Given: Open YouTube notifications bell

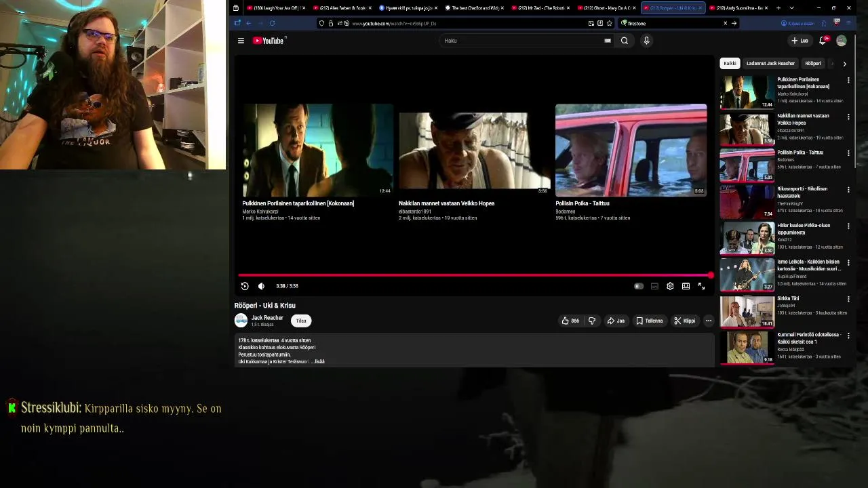Looking at the screenshot, I should [x=823, y=41].
